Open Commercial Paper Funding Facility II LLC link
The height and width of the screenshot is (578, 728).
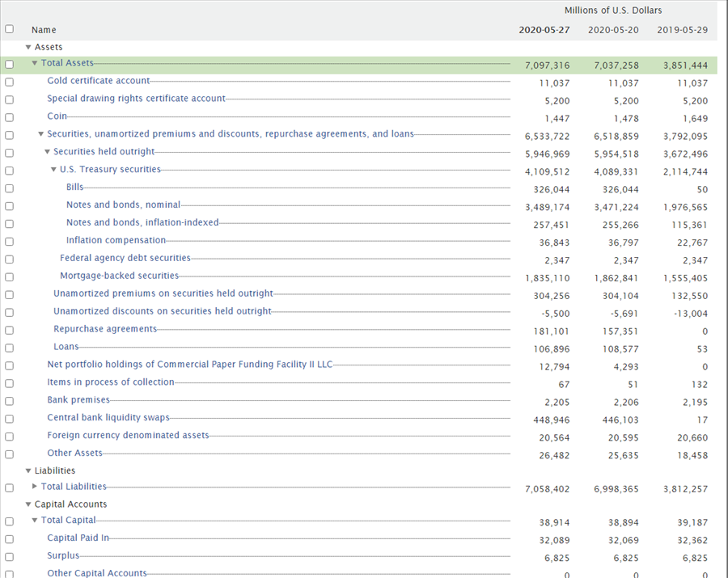[190, 364]
